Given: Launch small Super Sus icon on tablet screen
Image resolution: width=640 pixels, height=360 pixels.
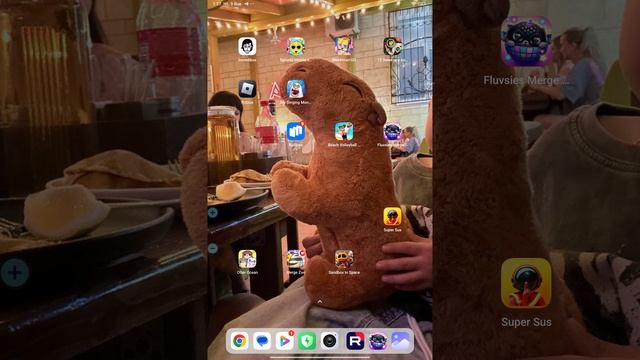Looking at the screenshot, I should click(392, 216).
